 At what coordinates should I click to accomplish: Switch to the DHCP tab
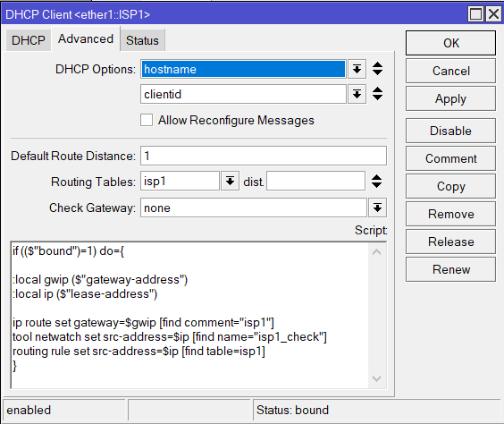click(29, 40)
